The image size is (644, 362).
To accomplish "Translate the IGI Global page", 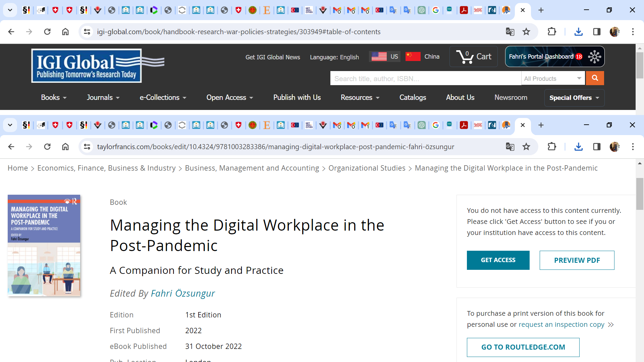I will pyautogui.click(x=510, y=32).
